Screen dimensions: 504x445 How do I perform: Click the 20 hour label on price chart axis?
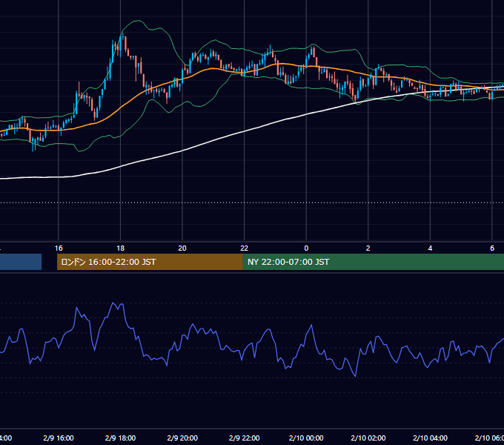click(182, 248)
